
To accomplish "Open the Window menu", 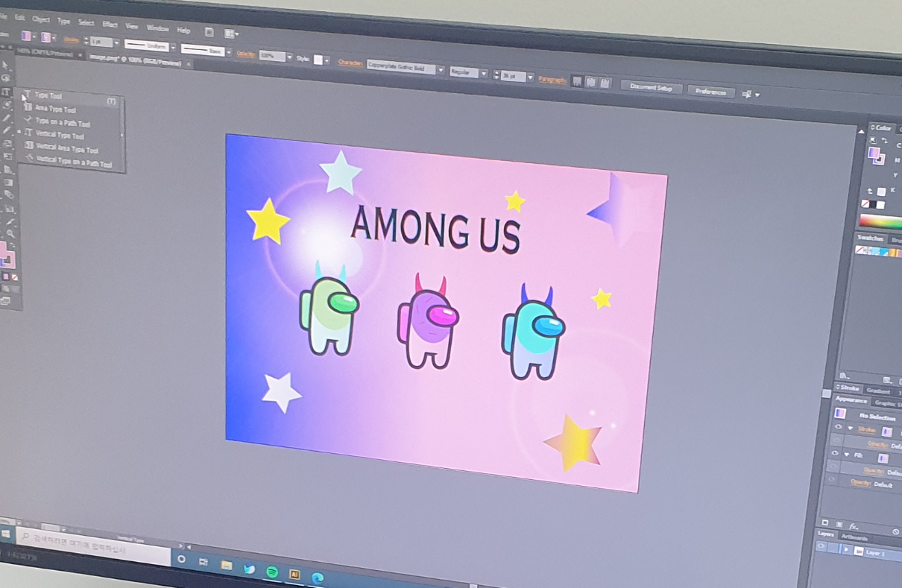I will 157,28.
